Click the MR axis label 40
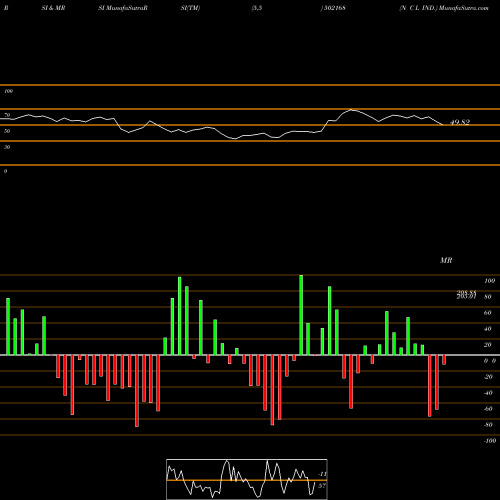The image size is (500, 500). pyautogui.click(x=488, y=329)
